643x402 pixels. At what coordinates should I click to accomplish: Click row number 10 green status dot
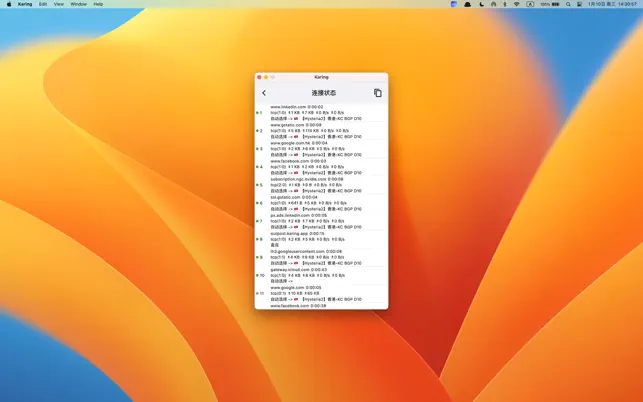[x=257, y=275]
